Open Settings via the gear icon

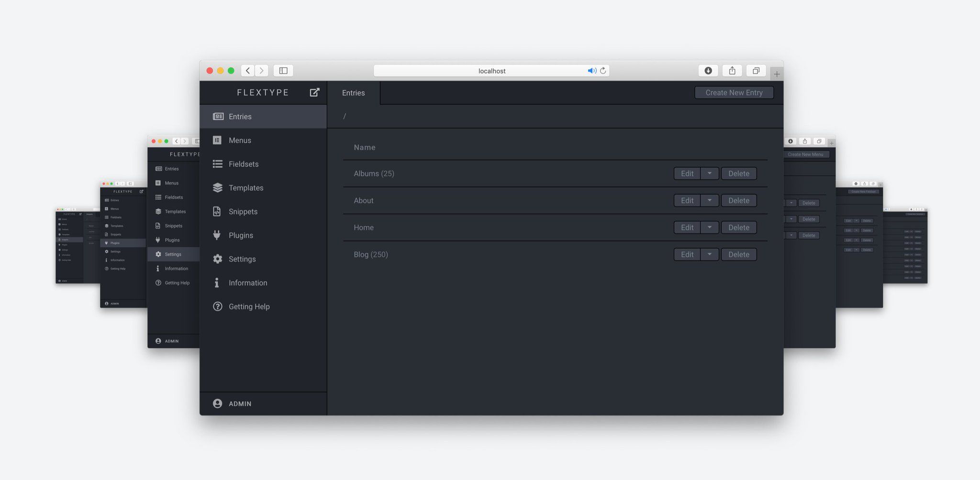[x=217, y=259]
